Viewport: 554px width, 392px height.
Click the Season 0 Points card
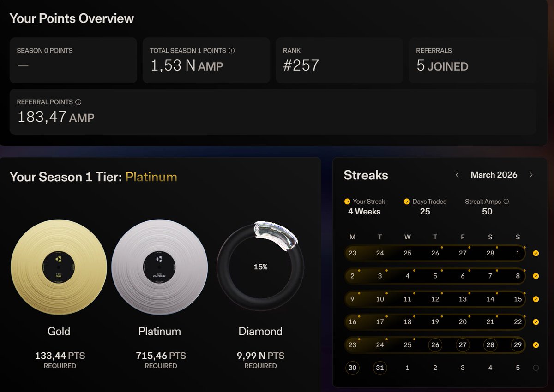point(73,60)
